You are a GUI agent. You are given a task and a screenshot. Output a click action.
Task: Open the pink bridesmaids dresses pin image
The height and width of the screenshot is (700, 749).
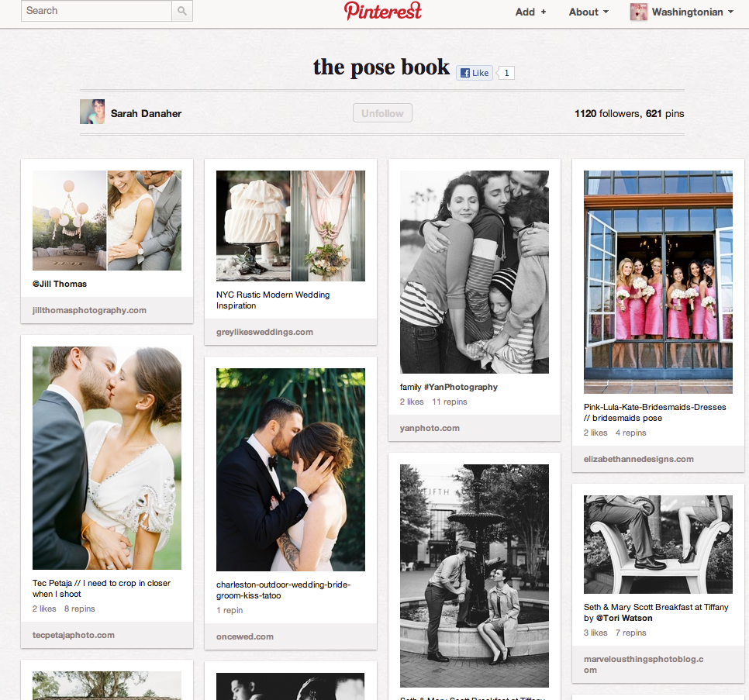[658, 282]
